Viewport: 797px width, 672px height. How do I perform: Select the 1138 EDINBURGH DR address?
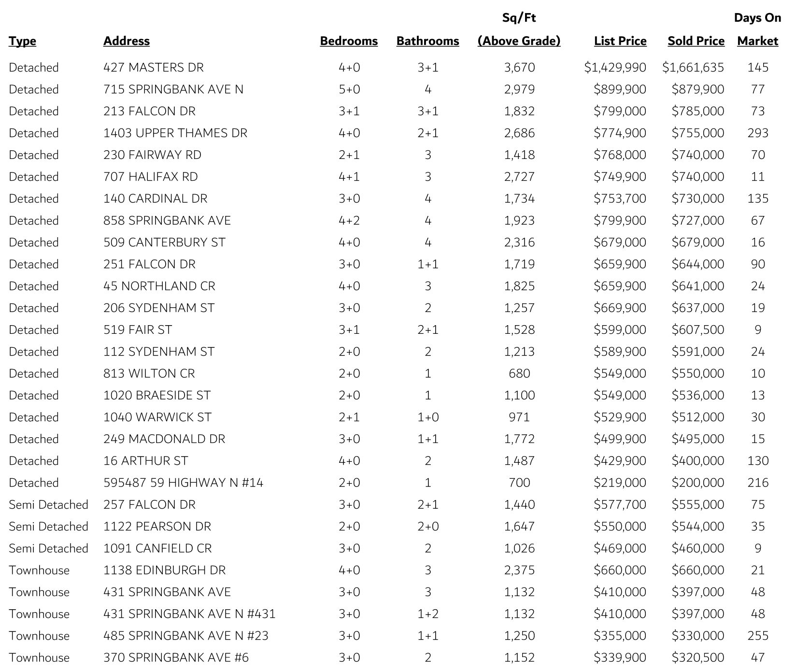pyautogui.click(x=164, y=570)
